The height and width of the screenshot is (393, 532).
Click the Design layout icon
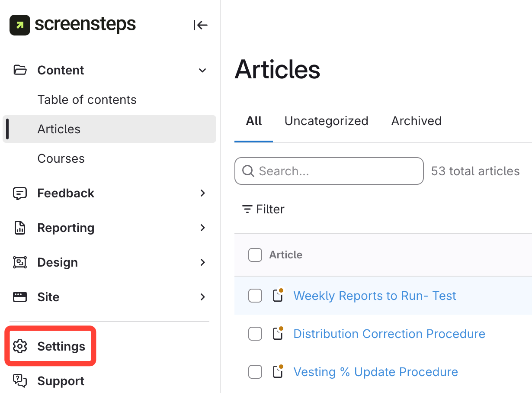tap(20, 262)
